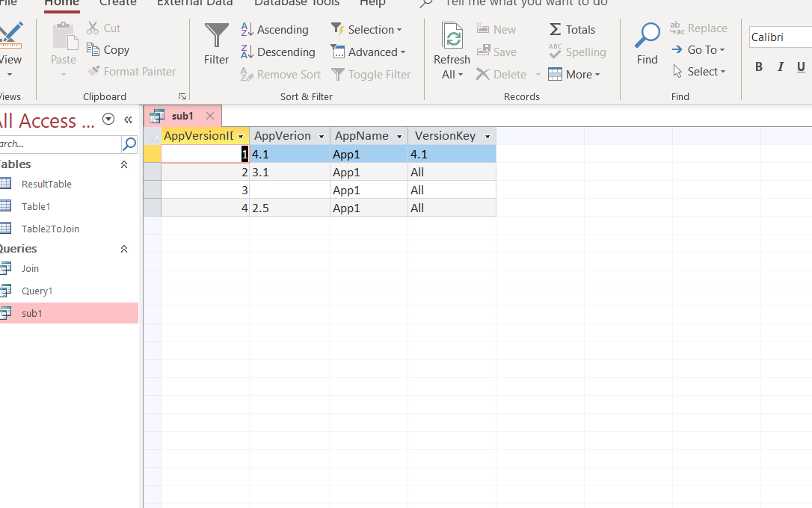The height and width of the screenshot is (508, 812).
Task: Click the search magnifier in navigation pane
Action: point(129,144)
